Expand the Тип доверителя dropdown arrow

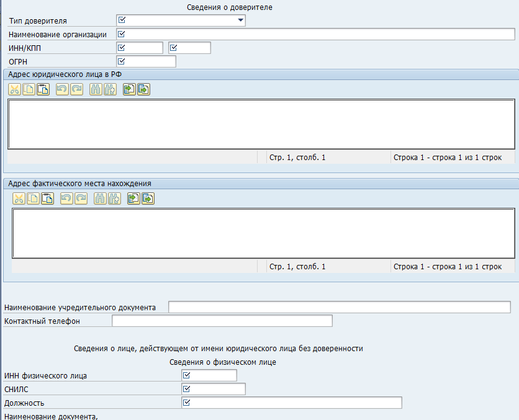click(240, 20)
